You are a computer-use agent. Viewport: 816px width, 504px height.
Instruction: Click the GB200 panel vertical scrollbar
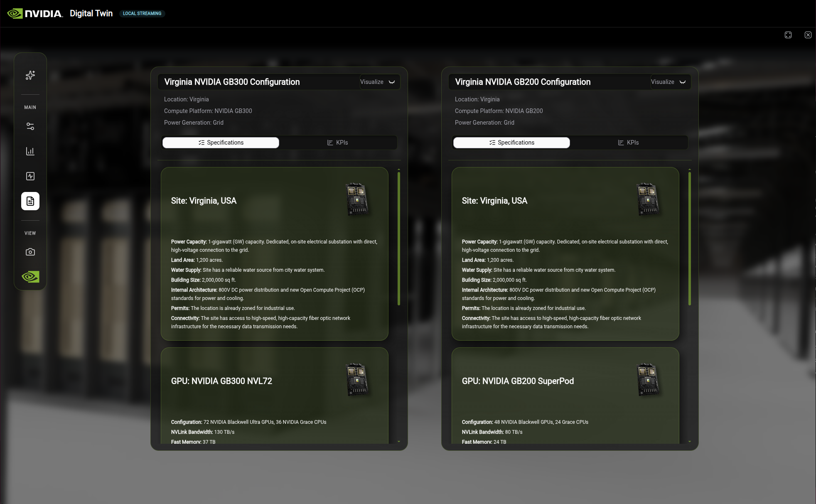(x=690, y=239)
